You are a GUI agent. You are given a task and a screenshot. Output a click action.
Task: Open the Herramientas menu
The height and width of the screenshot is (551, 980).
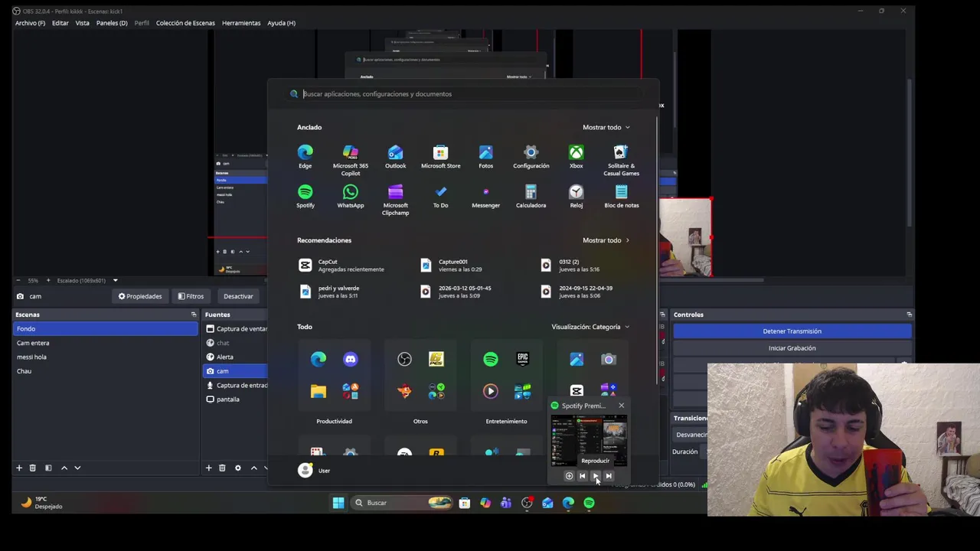241,23
